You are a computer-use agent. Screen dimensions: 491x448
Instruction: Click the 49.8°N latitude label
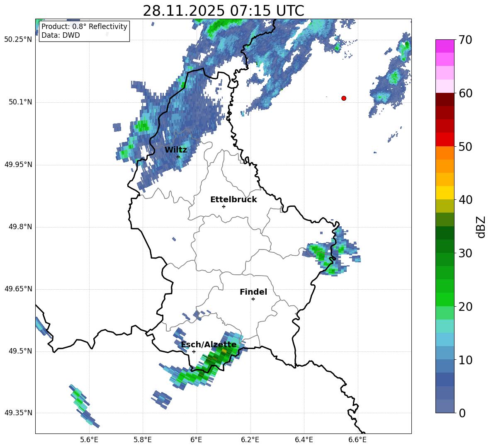pos(20,227)
